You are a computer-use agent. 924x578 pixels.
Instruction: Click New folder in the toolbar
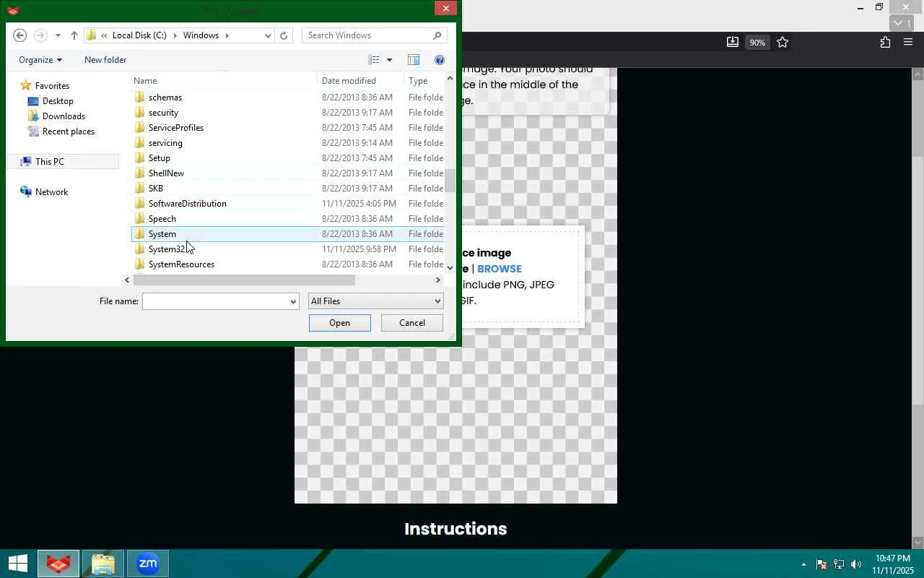[x=105, y=60]
